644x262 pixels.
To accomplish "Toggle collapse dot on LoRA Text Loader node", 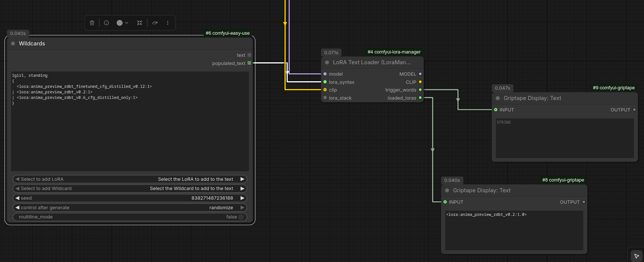I will 327,62.
